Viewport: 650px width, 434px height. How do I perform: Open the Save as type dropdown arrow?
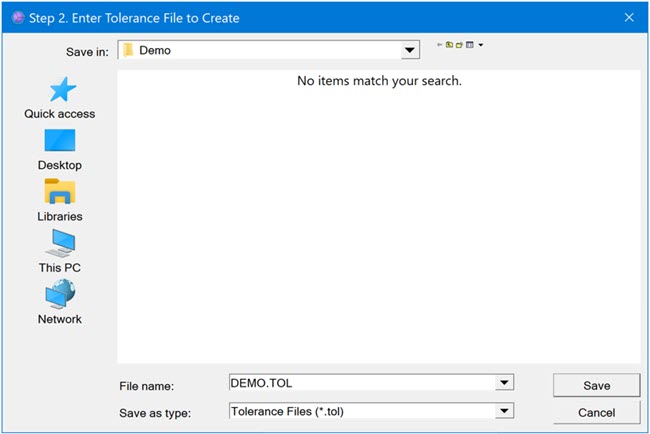coord(505,411)
